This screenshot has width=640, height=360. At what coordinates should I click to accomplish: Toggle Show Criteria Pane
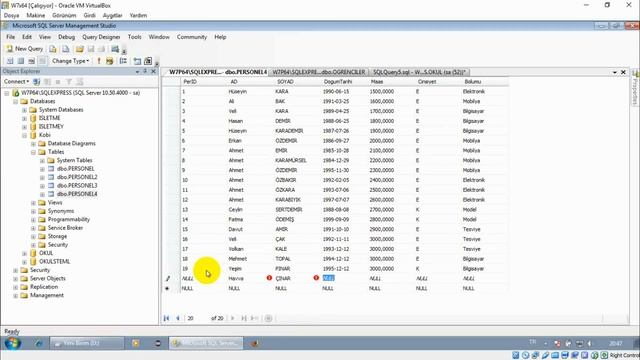coord(20,61)
